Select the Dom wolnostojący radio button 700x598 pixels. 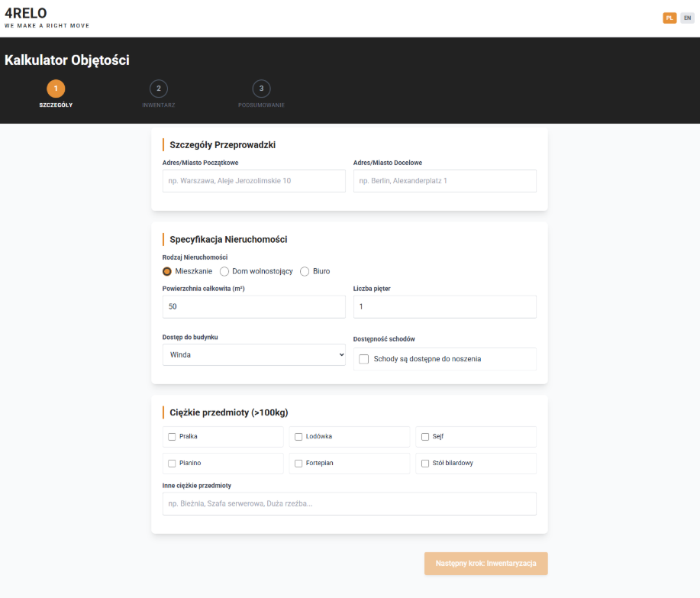click(224, 271)
